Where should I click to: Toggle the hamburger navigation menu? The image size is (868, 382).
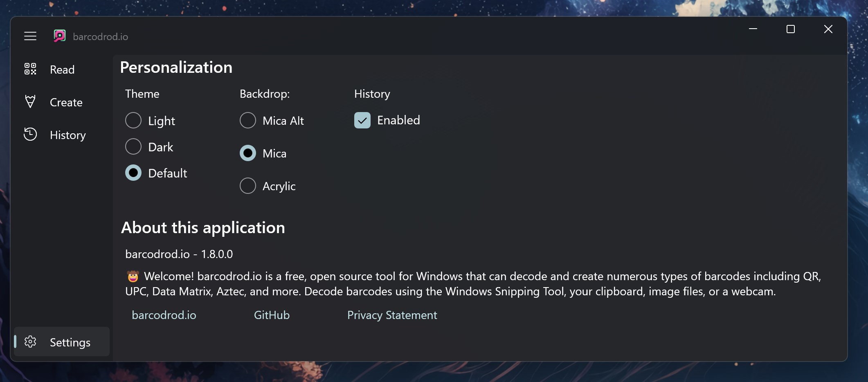pos(30,36)
